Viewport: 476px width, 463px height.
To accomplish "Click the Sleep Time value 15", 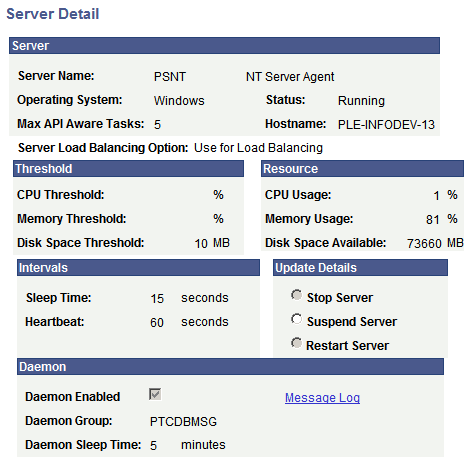I will tap(157, 299).
